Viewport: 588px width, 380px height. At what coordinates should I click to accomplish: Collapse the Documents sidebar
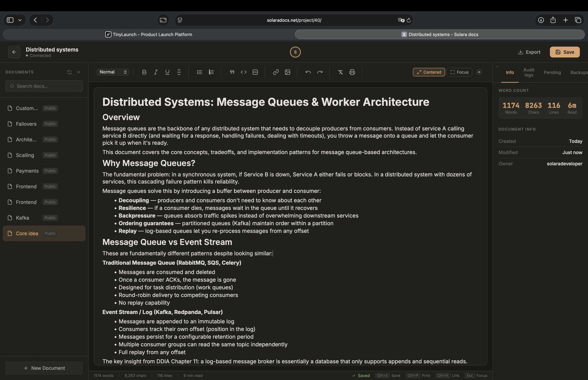pos(79,72)
